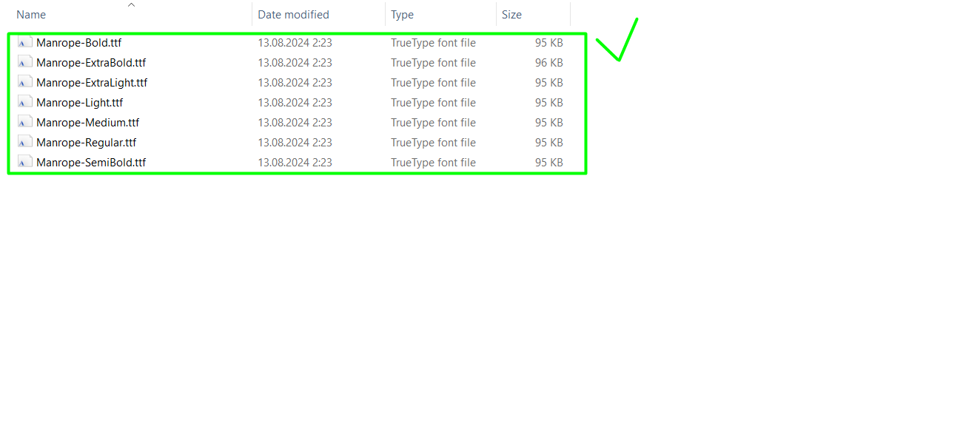
Task: Click the date of Manrope-Light.ttf
Action: pos(295,103)
